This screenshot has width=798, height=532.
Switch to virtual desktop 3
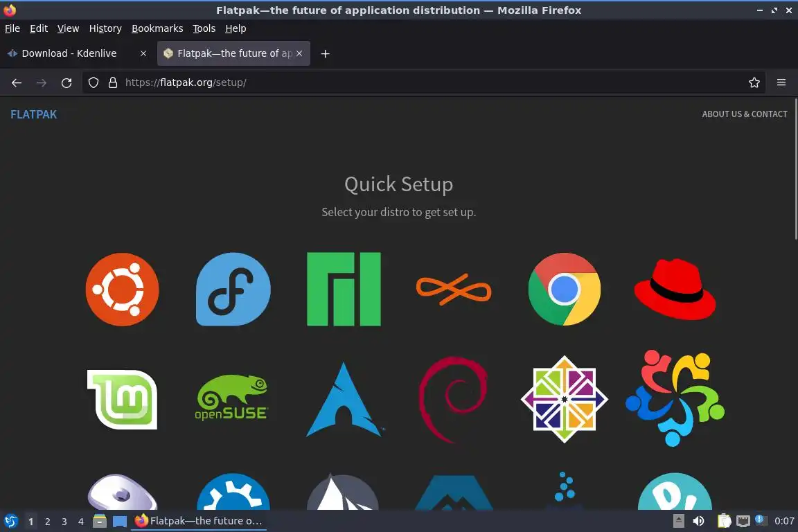[x=64, y=522]
